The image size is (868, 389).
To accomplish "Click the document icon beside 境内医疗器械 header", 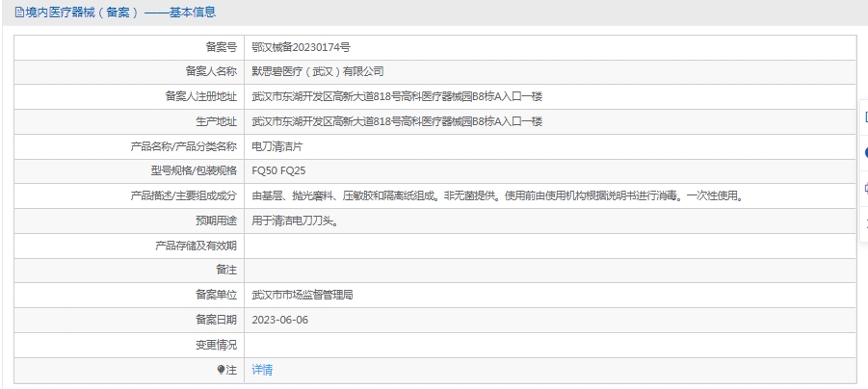I will [x=19, y=13].
